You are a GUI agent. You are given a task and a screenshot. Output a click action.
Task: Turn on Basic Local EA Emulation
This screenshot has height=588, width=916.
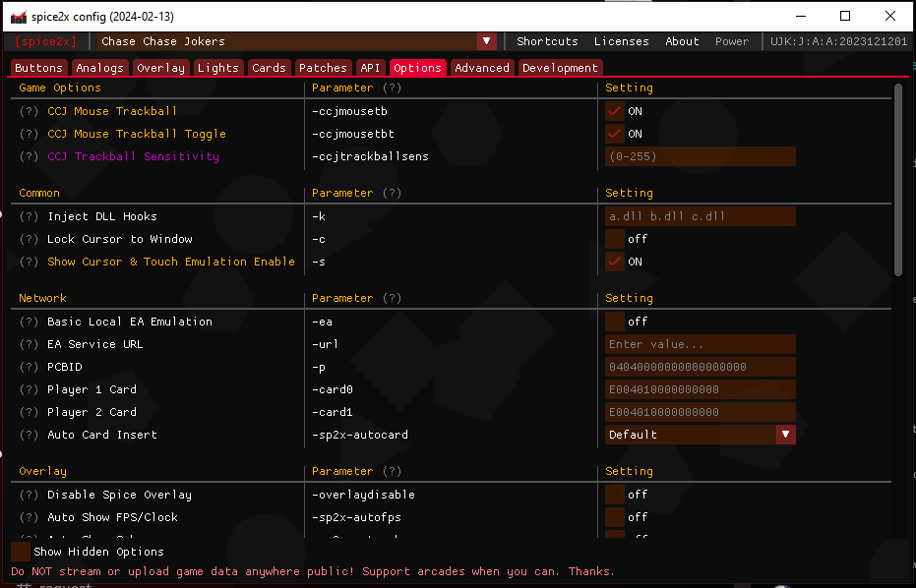(x=615, y=322)
